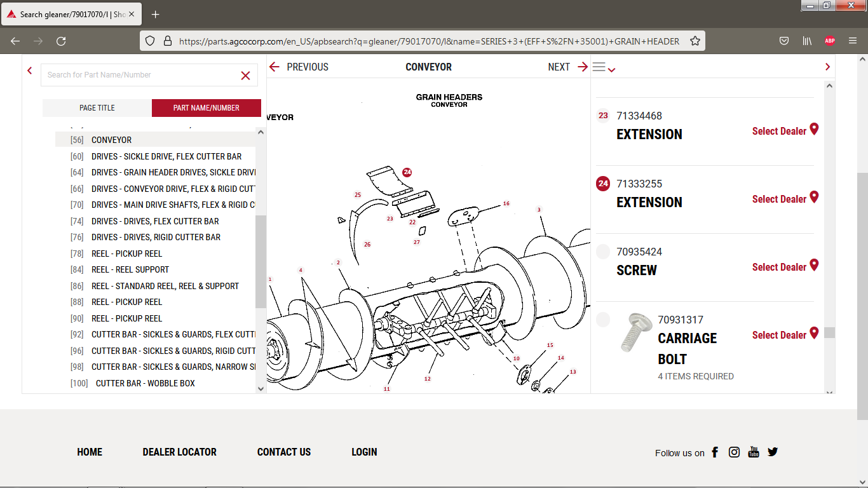
Task: Open REEL - STANDARD REEL, REEL & SUPPORT
Action: (165, 286)
